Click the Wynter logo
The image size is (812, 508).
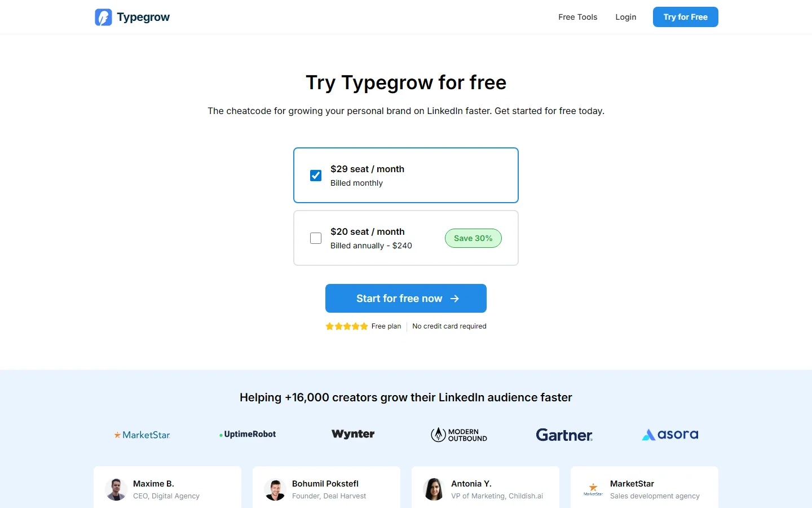353,434
